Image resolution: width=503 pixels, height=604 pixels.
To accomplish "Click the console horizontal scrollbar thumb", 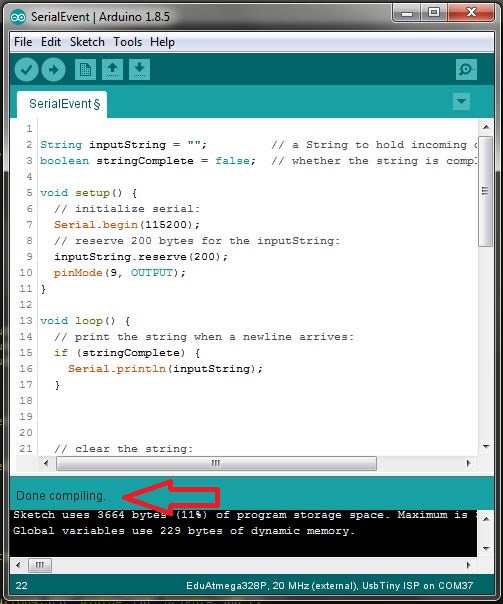I will [40, 565].
